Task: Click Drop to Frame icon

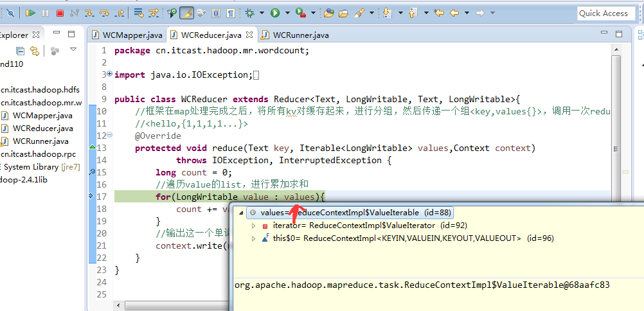Action: pos(138,13)
